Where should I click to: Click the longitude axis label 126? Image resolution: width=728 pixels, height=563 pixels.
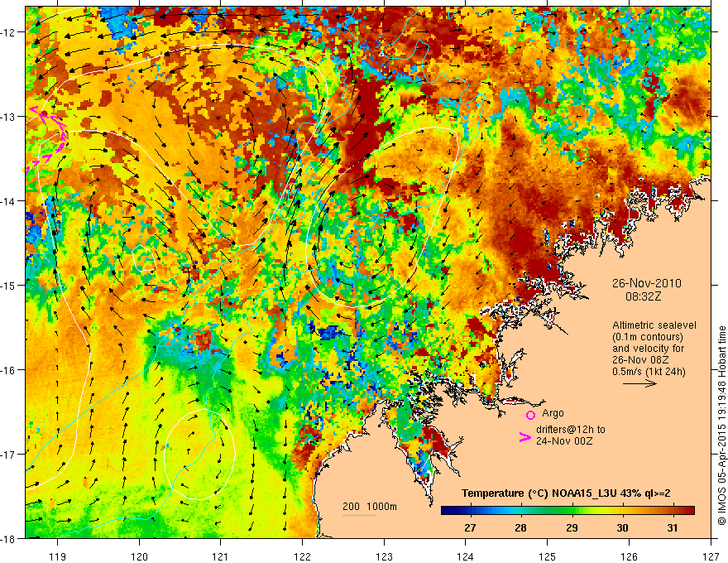click(x=629, y=556)
